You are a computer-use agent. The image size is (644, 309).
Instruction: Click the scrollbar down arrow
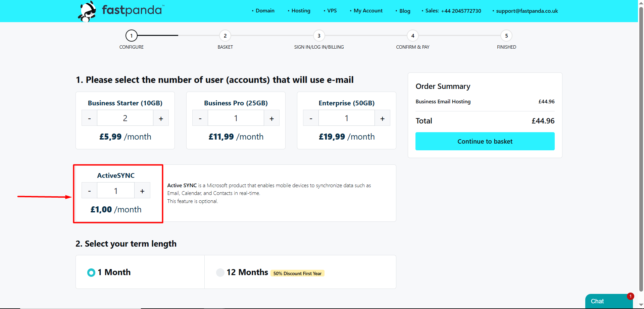click(641, 305)
